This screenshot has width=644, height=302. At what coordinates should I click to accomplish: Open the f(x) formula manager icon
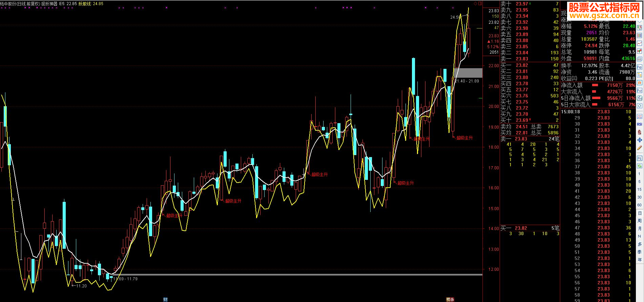coord(640,98)
